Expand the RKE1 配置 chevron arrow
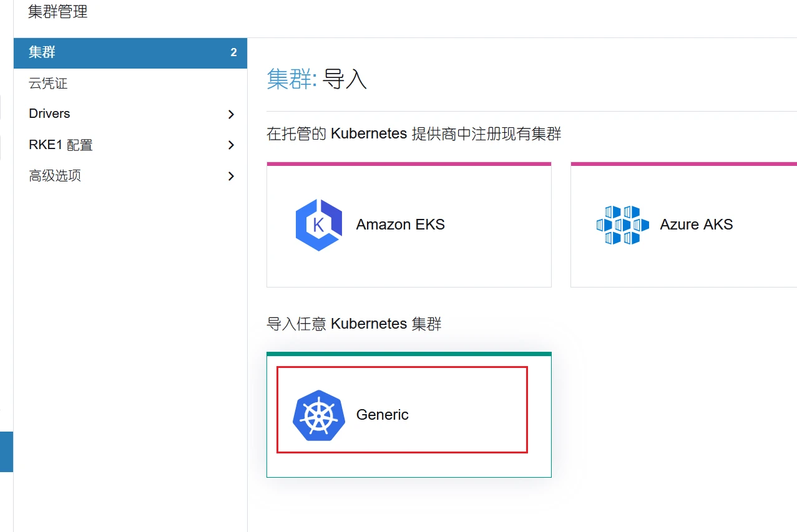This screenshot has height=532, width=797. pos(231,145)
